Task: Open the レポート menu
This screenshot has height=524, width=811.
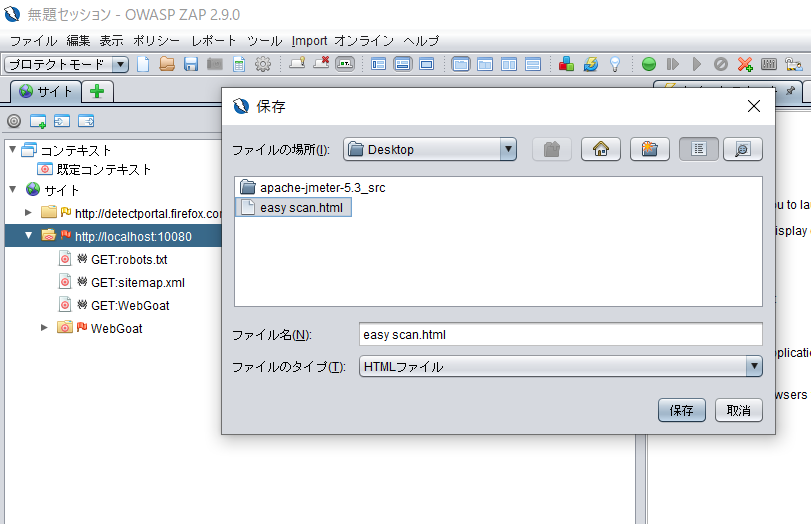Action: (x=214, y=41)
